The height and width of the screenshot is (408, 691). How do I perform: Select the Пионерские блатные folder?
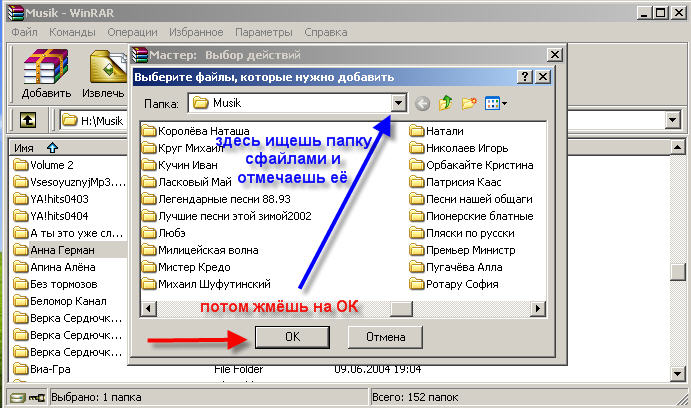[x=472, y=216]
